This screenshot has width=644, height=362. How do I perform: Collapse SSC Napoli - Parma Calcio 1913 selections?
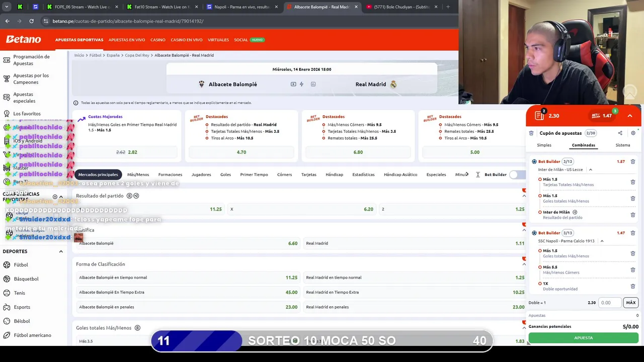pos(602,241)
